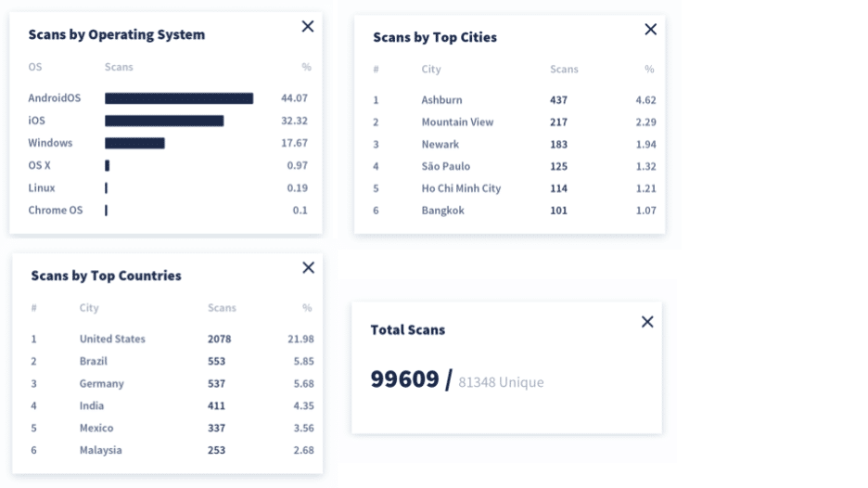Select the OS X row label
The width and height of the screenshot is (868, 488).
coord(39,165)
